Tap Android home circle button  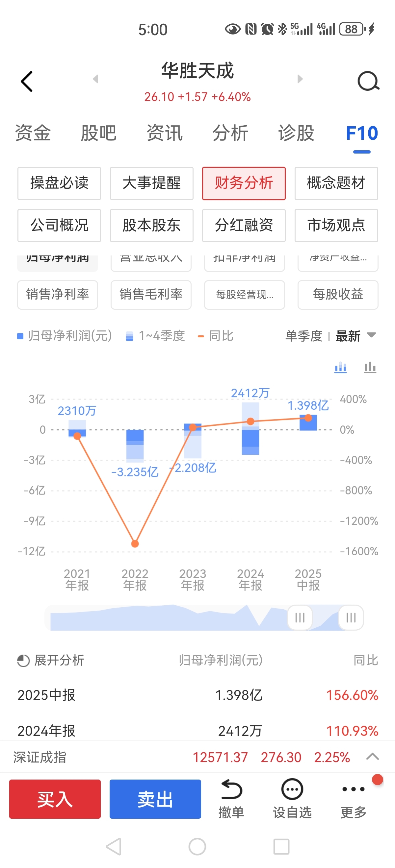click(197, 846)
